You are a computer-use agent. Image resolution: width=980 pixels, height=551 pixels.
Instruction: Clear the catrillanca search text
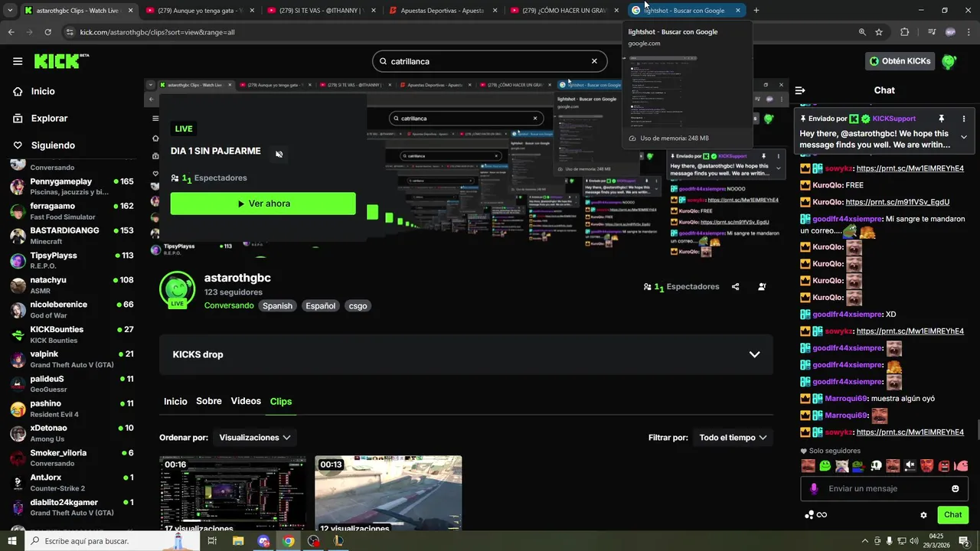[x=594, y=61]
